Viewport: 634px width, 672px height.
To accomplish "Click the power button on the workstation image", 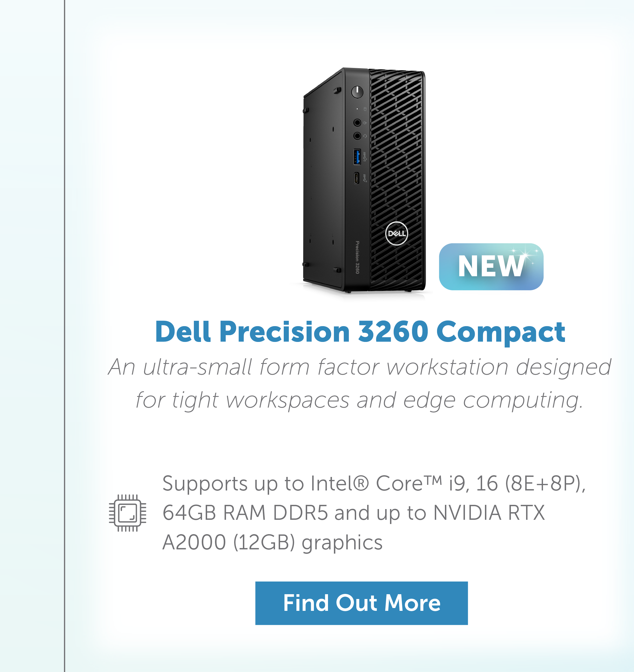I will pyautogui.click(x=357, y=92).
